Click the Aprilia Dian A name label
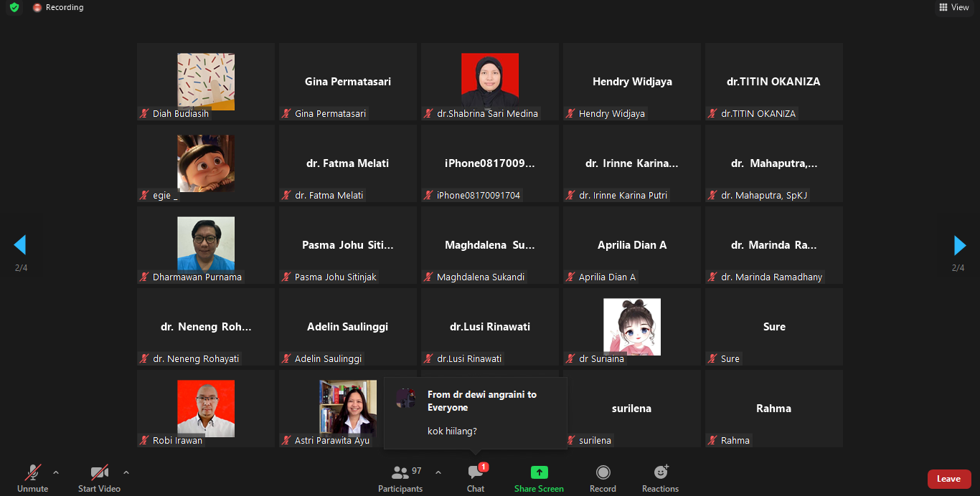The image size is (980, 496). coord(607,277)
